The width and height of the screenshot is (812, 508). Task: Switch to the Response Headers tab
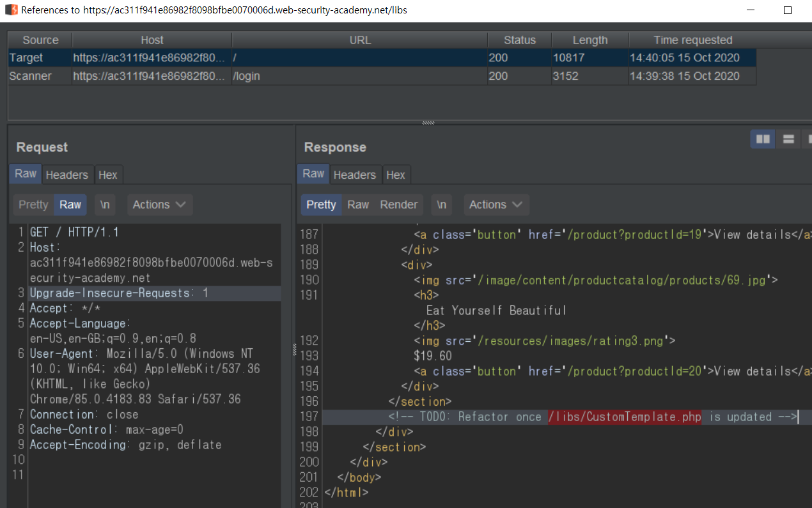pyautogui.click(x=354, y=174)
